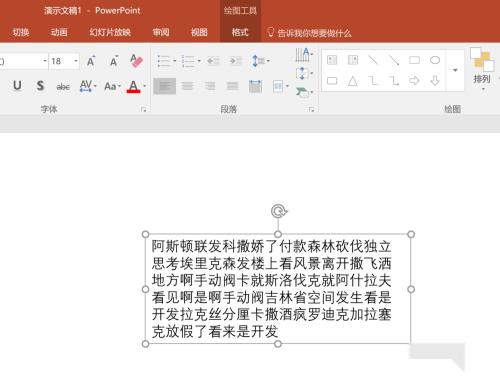Click the text box rotation handle
500x381 pixels.
point(279,211)
